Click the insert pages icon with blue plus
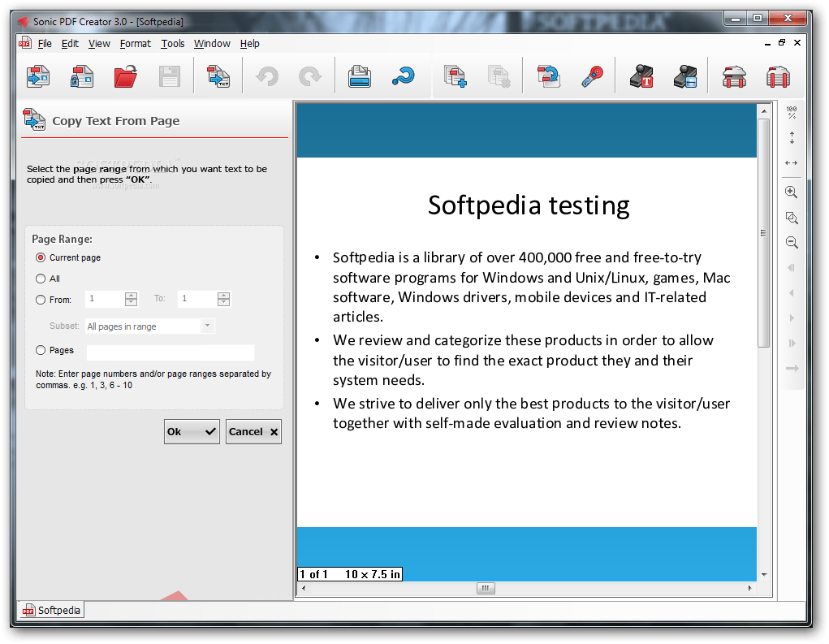The width and height of the screenshot is (829, 644). click(x=456, y=77)
